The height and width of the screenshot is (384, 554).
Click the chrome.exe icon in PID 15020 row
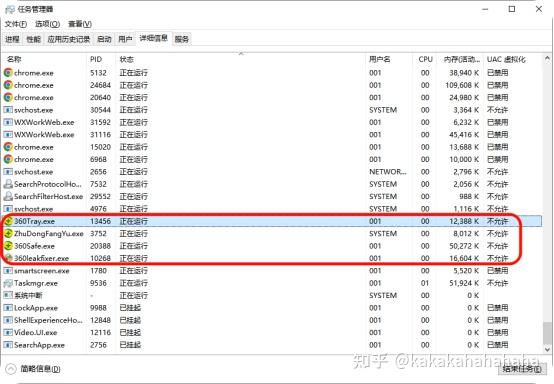pyautogui.click(x=8, y=147)
